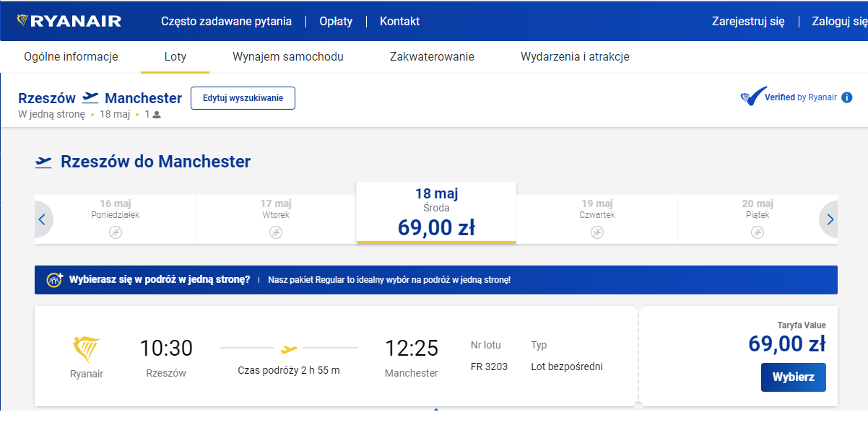The image size is (868, 443).
Task: Click Edytuj wyszukiwanie button
Action: click(x=243, y=98)
